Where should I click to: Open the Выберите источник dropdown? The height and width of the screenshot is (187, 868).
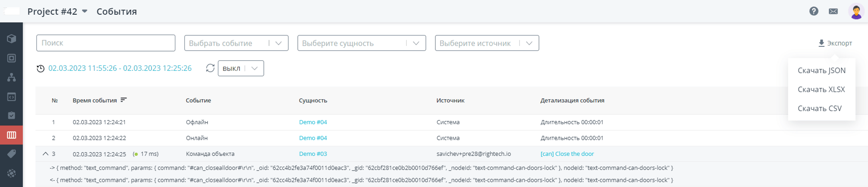click(487, 43)
